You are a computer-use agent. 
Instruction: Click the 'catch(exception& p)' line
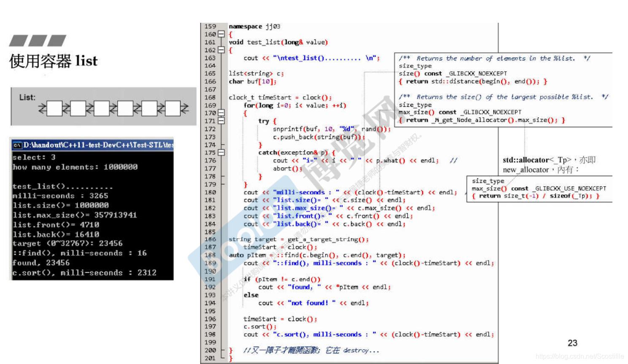pos(297,153)
